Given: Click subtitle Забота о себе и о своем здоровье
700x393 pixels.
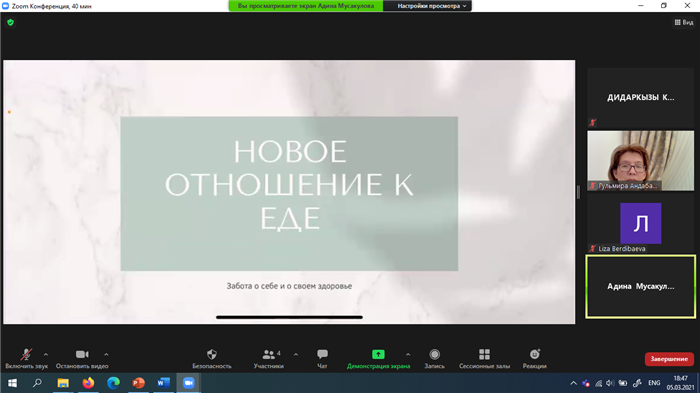Looking at the screenshot, I should pyautogui.click(x=289, y=286).
